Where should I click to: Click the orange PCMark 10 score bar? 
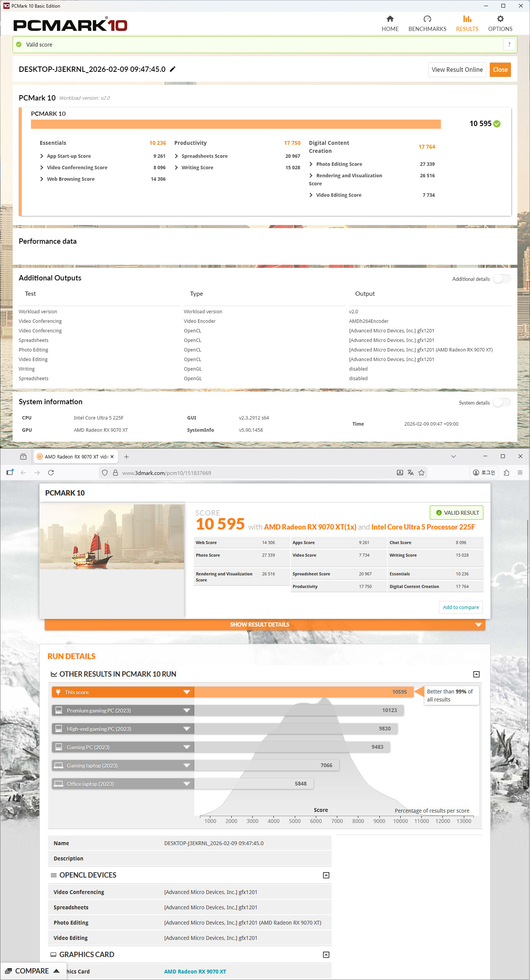tap(236, 124)
